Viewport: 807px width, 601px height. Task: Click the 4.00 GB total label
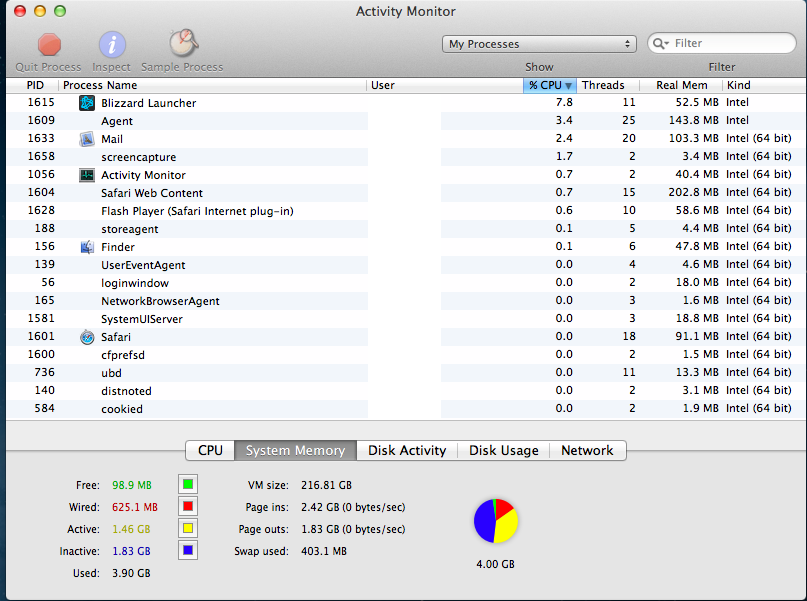coord(495,564)
